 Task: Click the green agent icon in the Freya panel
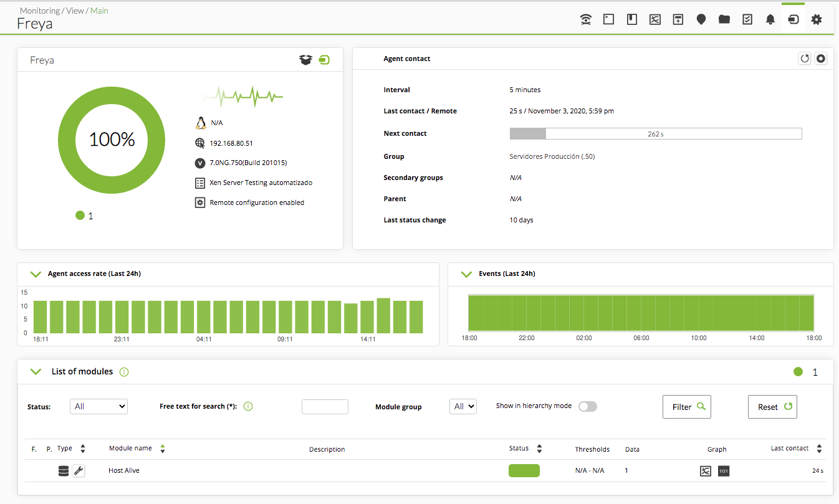324,60
